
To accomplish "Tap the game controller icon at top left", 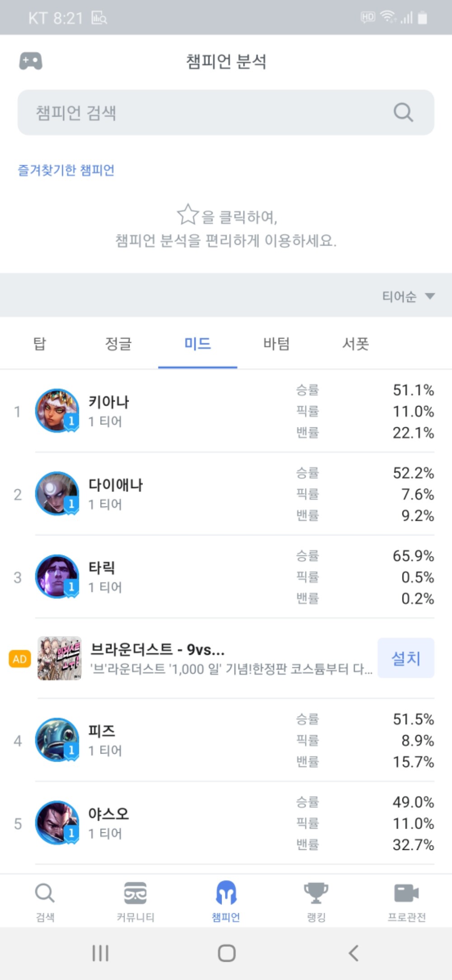I will click(31, 61).
